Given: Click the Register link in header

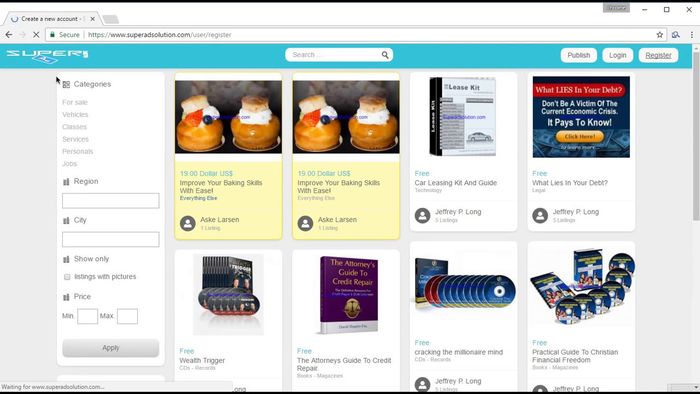Looking at the screenshot, I should coord(658,55).
